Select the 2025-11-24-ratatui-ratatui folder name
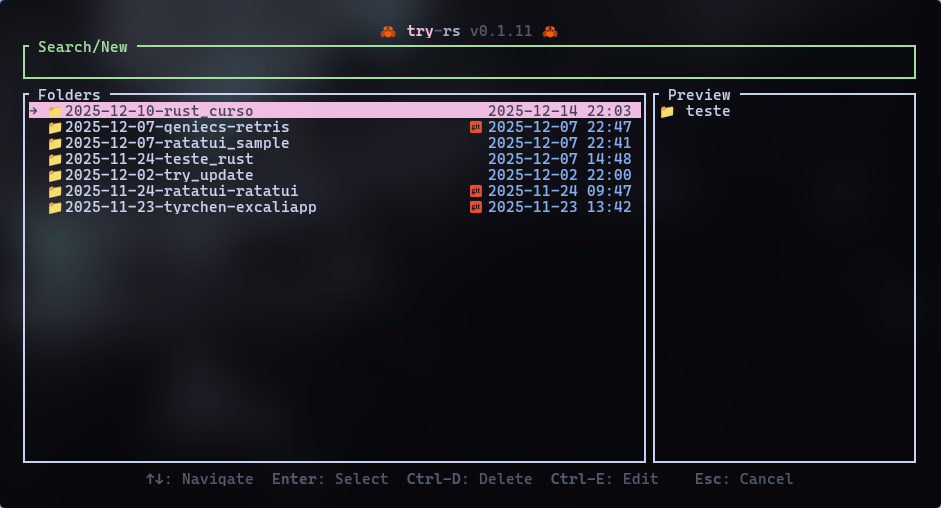 [181, 191]
